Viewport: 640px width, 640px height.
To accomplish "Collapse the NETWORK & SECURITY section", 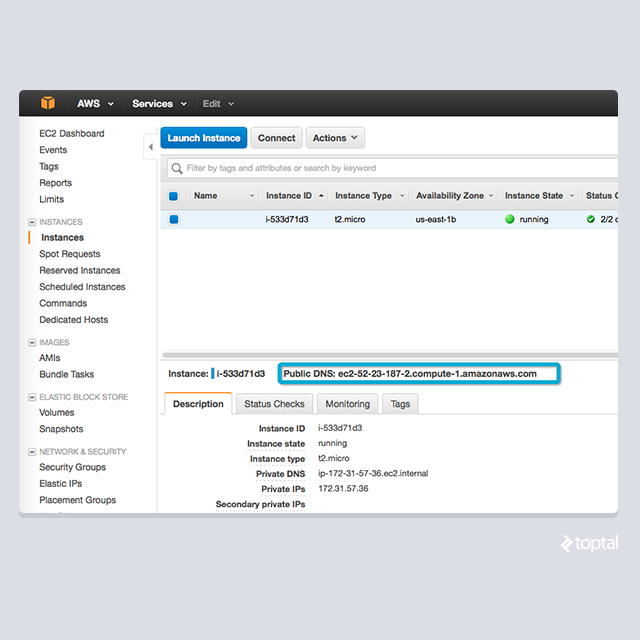I will (x=32, y=452).
